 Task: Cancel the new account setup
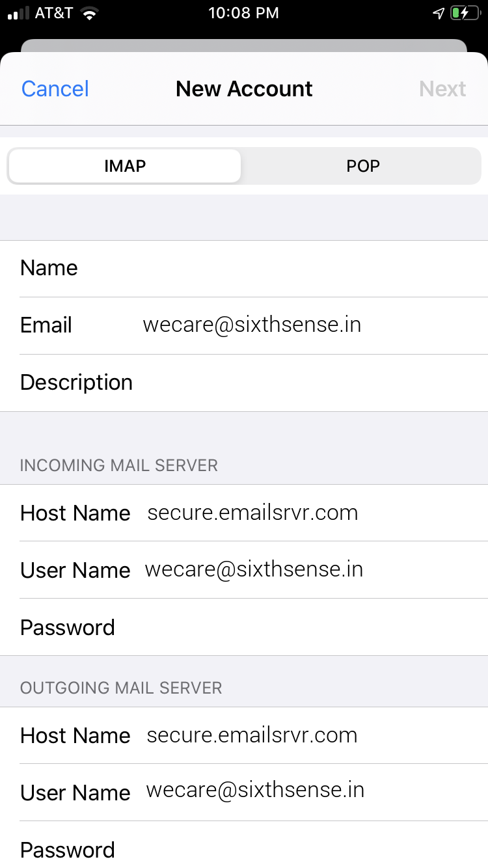point(55,89)
